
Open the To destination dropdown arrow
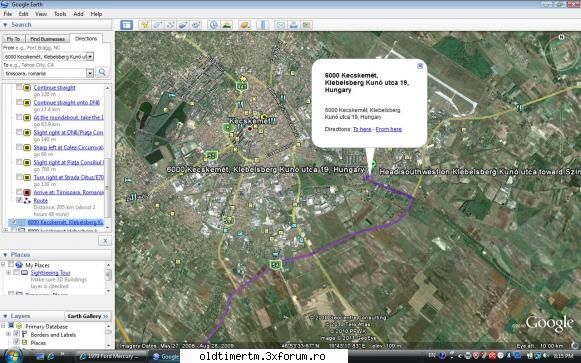[90, 73]
